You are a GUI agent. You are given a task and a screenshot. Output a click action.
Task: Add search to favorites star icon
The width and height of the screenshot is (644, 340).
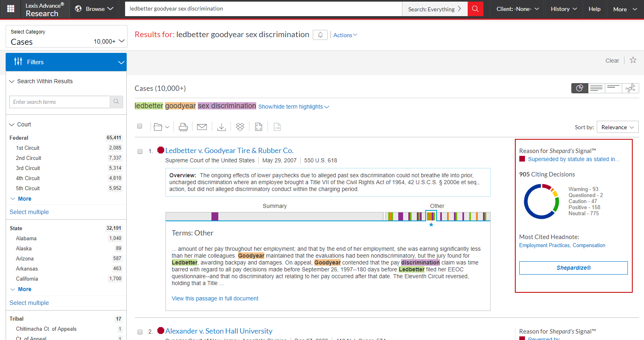(633, 60)
